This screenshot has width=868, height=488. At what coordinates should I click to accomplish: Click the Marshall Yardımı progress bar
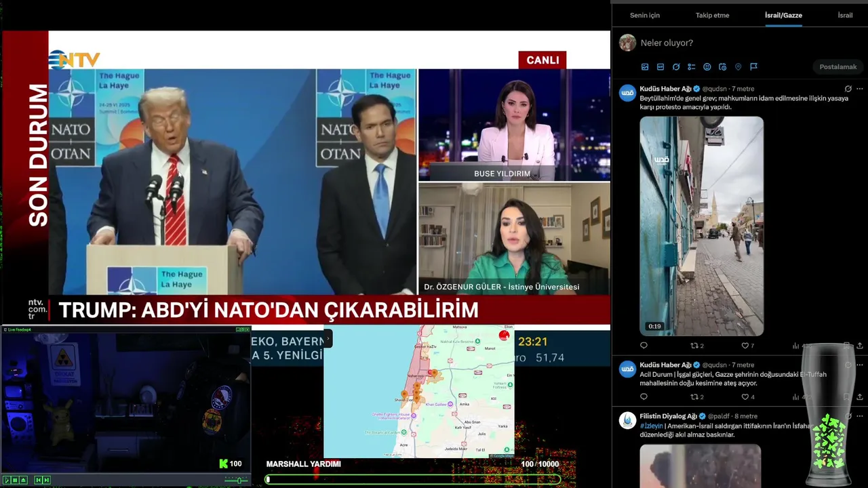[x=413, y=479]
